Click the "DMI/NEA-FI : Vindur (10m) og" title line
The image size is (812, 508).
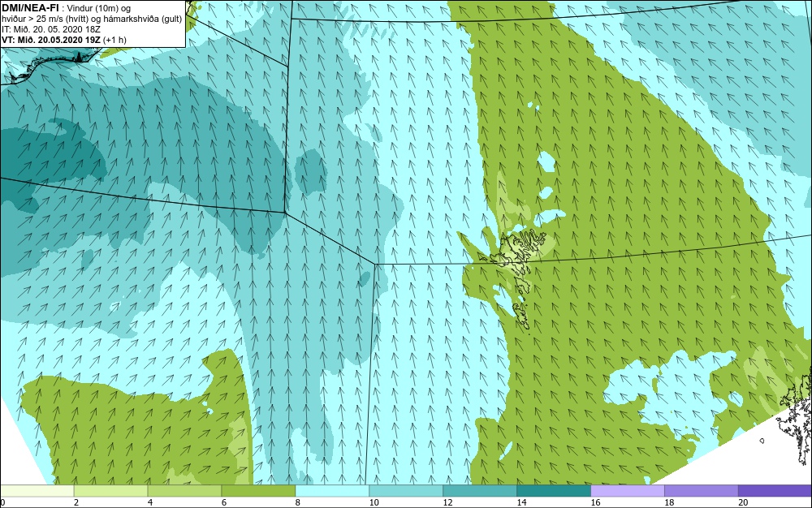click(67, 8)
